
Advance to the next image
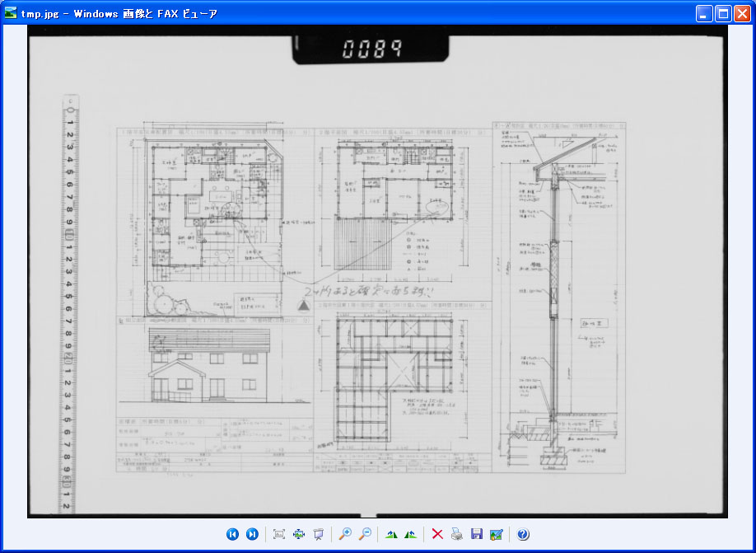click(253, 534)
